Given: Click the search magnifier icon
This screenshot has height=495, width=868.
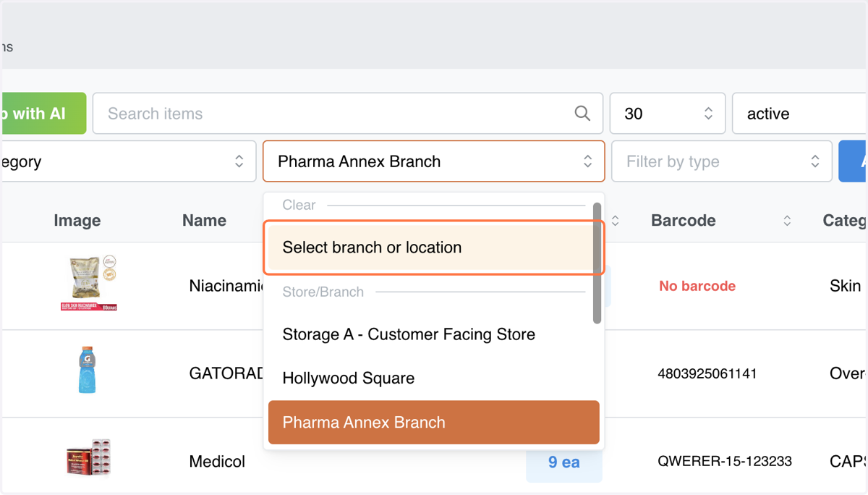Looking at the screenshot, I should point(582,114).
